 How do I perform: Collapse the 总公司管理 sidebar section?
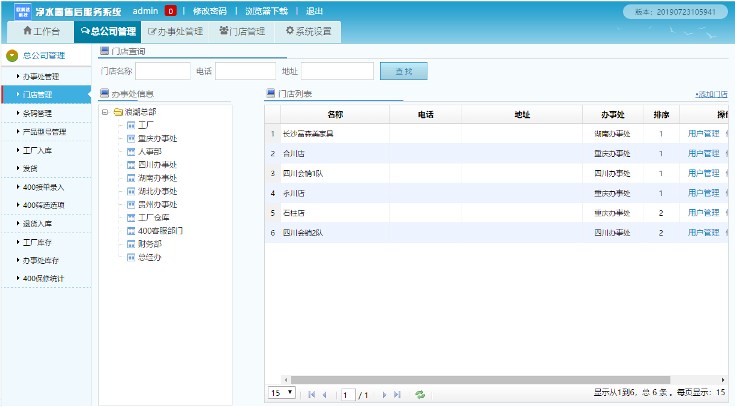[11, 56]
